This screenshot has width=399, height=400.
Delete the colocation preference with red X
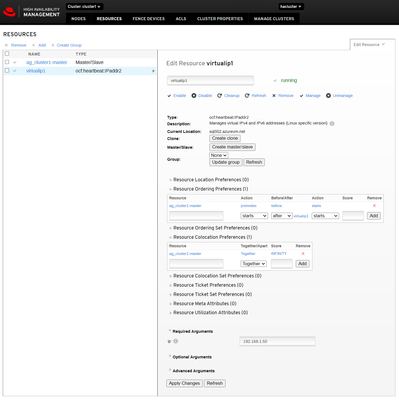pyautogui.click(x=303, y=254)
